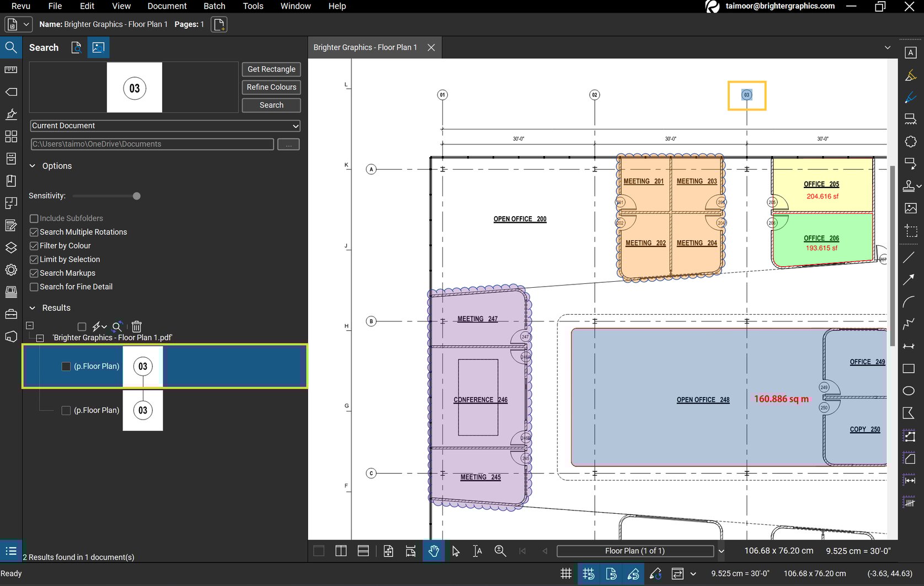Open the Floor Plan page navigation dropdown
The width and height of the screenshot is (924, 586).
tap(722, 551)
